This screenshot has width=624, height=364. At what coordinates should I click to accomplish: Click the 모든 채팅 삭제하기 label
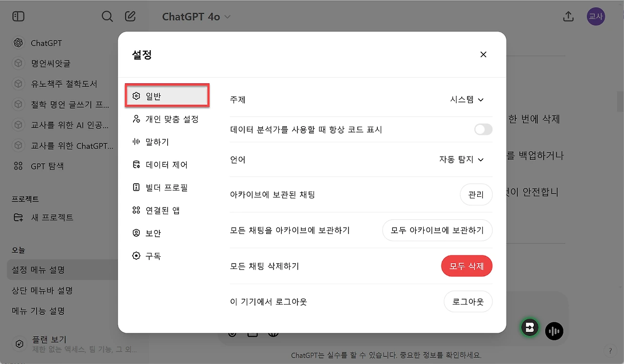point(264,266)
